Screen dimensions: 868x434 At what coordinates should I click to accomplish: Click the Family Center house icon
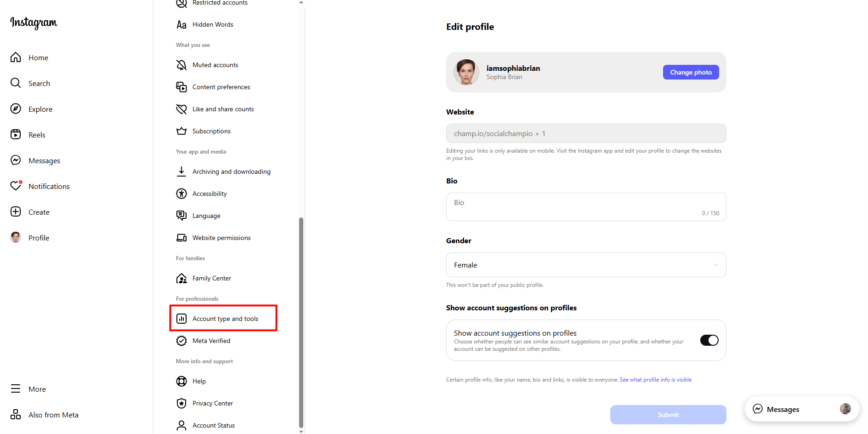point(182,278)
